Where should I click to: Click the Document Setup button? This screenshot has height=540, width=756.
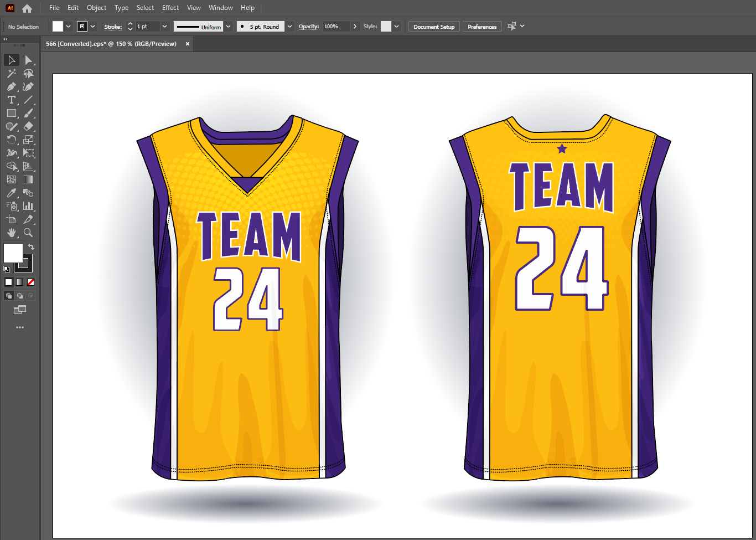click(434, 27)
